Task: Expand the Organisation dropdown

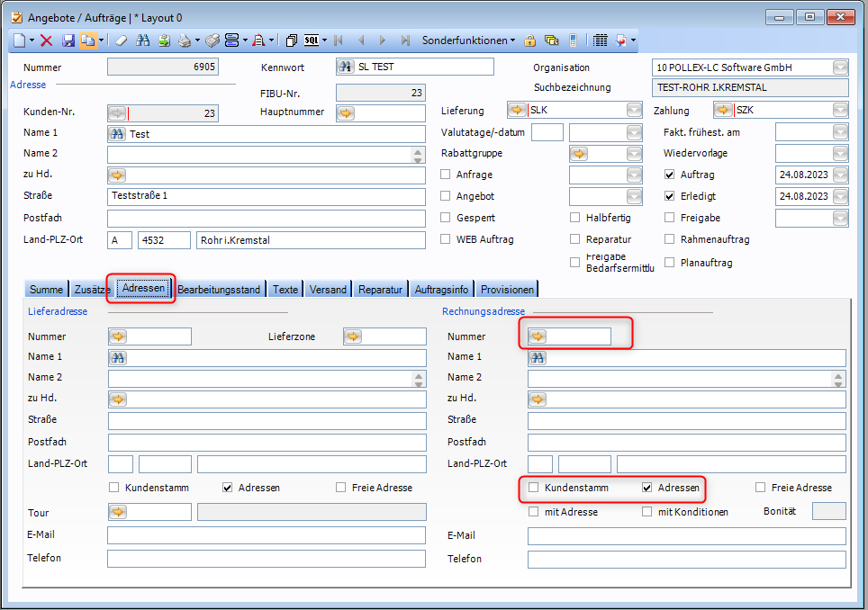Action: point(839,67)
